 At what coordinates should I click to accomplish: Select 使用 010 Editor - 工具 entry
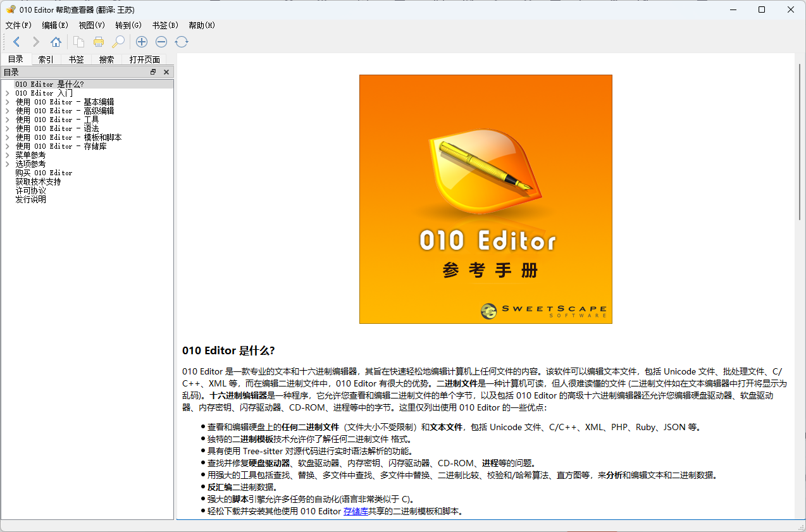coord(58,120)
